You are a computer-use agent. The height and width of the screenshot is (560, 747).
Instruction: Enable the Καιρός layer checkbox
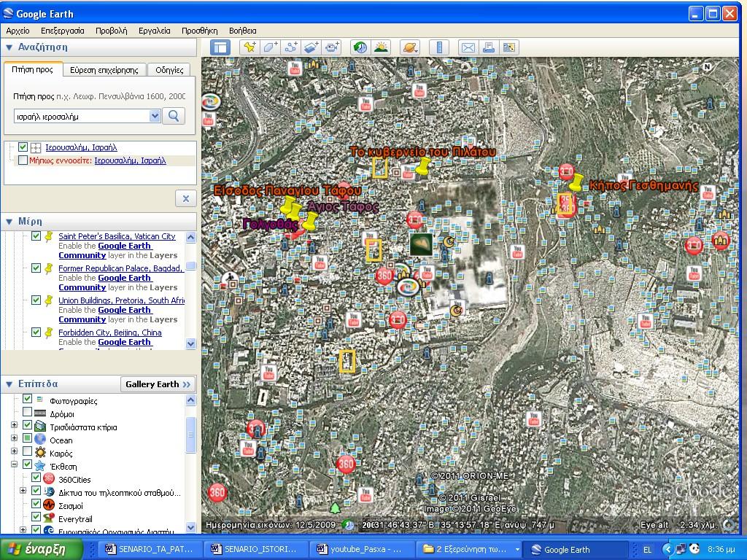tap(27, 451)
